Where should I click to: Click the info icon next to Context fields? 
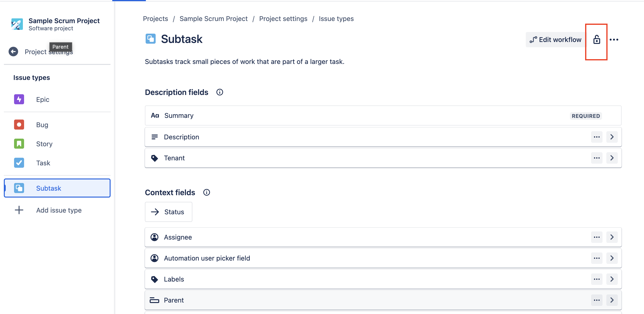pos(206,192)
